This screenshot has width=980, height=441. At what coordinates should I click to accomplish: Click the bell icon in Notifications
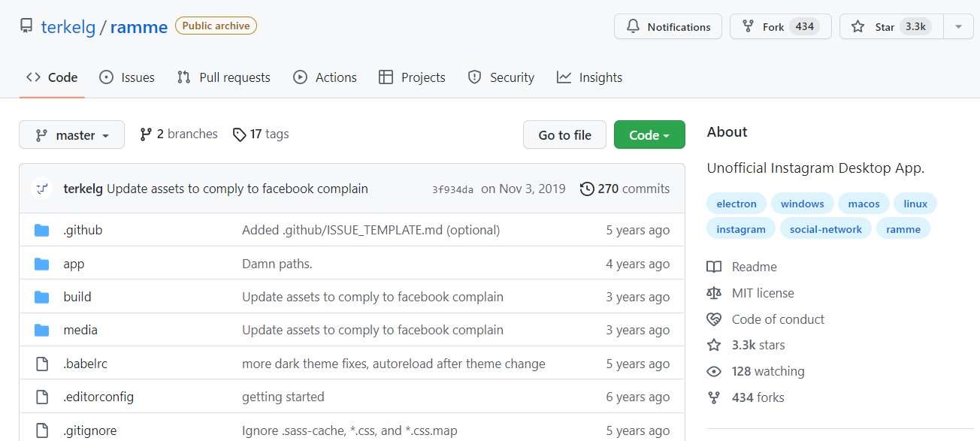point(633,26)
